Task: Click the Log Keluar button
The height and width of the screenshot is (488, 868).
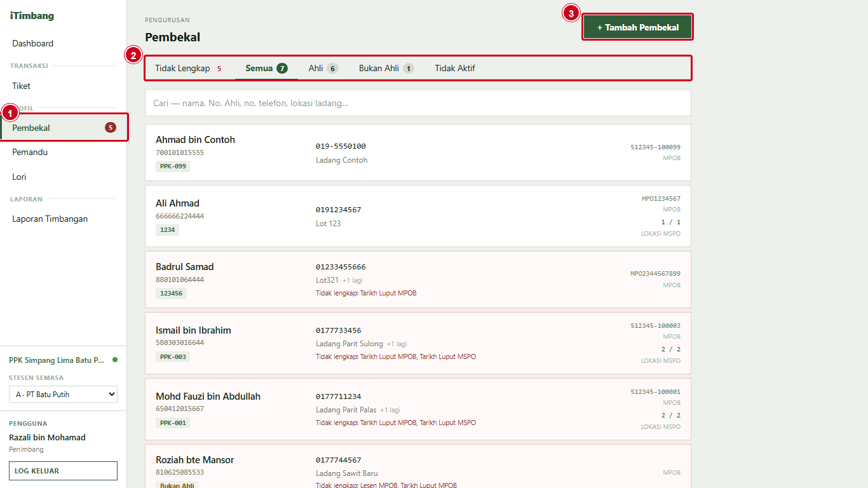Action: [x=63, y=471]
